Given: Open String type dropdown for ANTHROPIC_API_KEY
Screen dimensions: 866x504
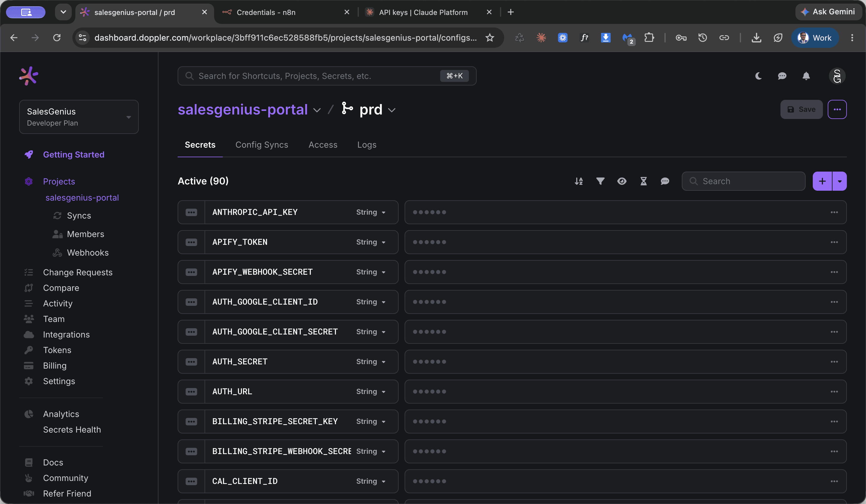Looking at the screenshot, I should (371, 212).
